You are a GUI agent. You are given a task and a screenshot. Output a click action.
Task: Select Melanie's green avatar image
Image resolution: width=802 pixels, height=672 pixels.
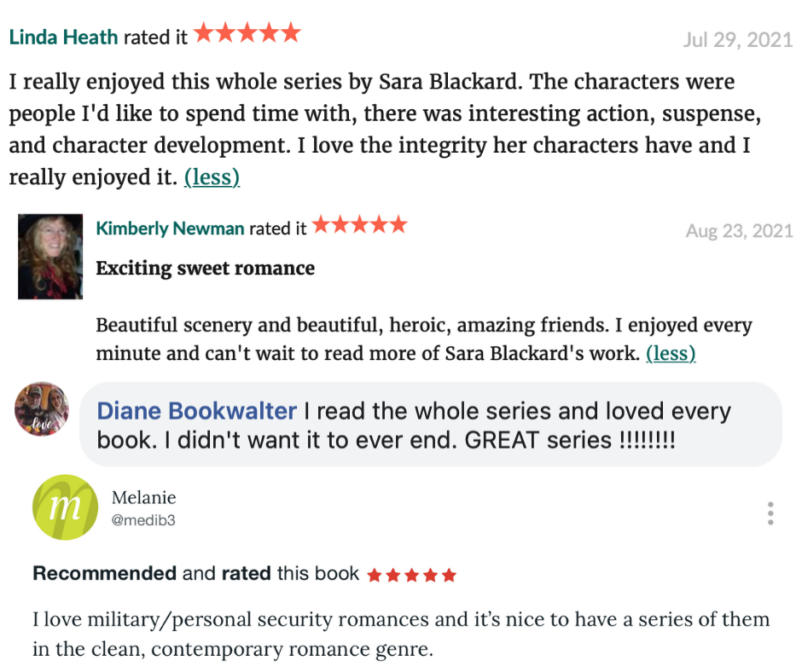point(64,507)
